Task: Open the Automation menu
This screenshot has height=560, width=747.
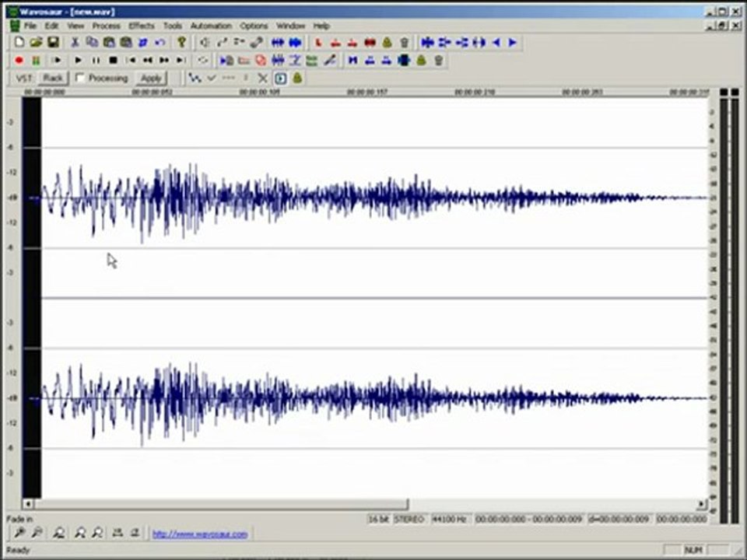Action: pyautogui.click(x=211, y=26)
